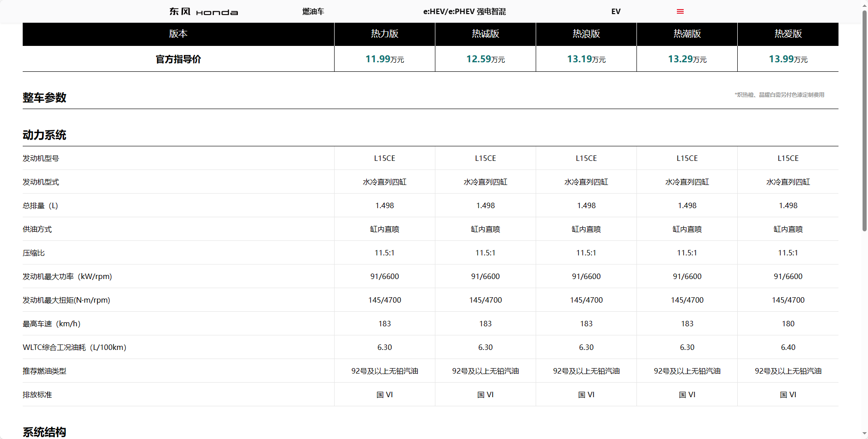Select the 热爱版 column header
This screenshot has width=868, height=439.
click(x=788, y=34)
